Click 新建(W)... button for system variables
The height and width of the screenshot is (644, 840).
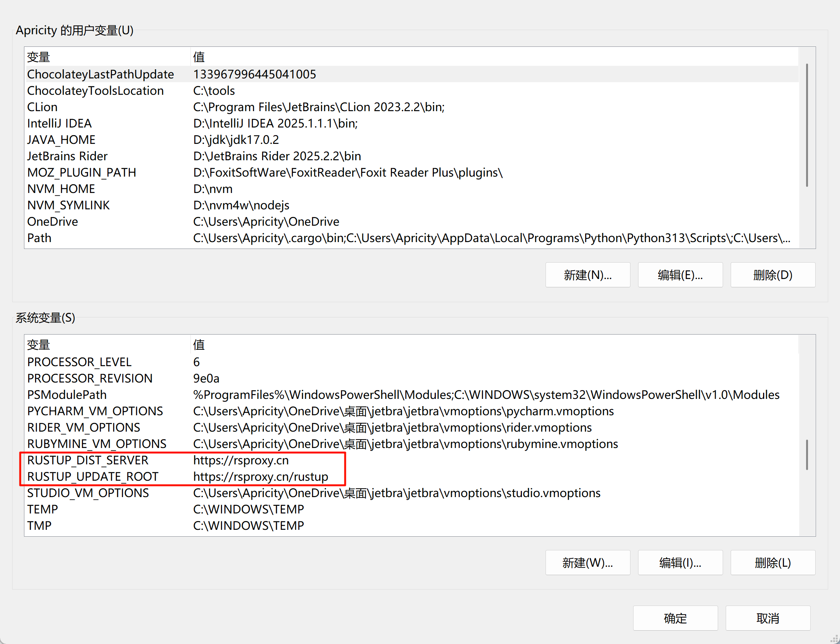click(x=587, y=563)
